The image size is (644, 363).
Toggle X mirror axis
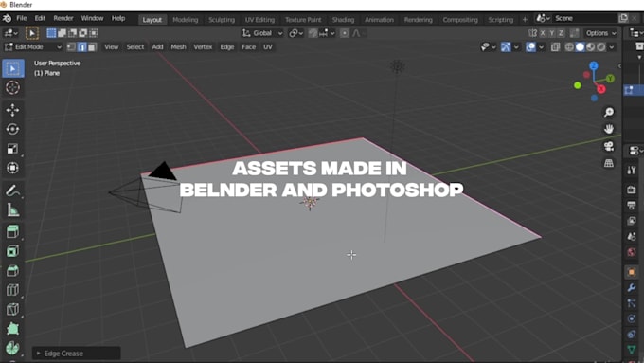pos(543,33)
